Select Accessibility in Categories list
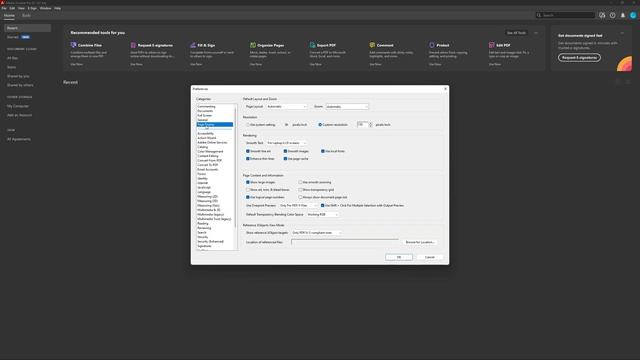The width and height of the screenshot is (640, 360). [x=206, y=133]
